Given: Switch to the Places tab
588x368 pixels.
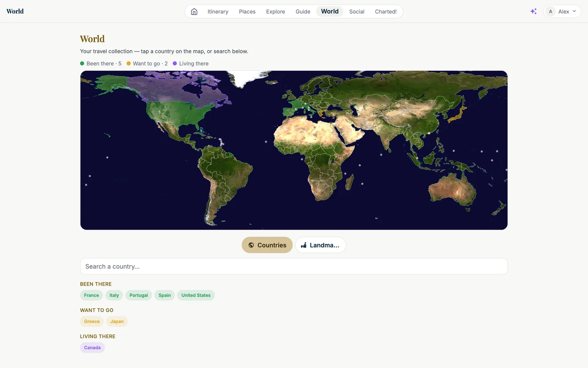Looking at the screenshot, I should (x=247, y=11).
